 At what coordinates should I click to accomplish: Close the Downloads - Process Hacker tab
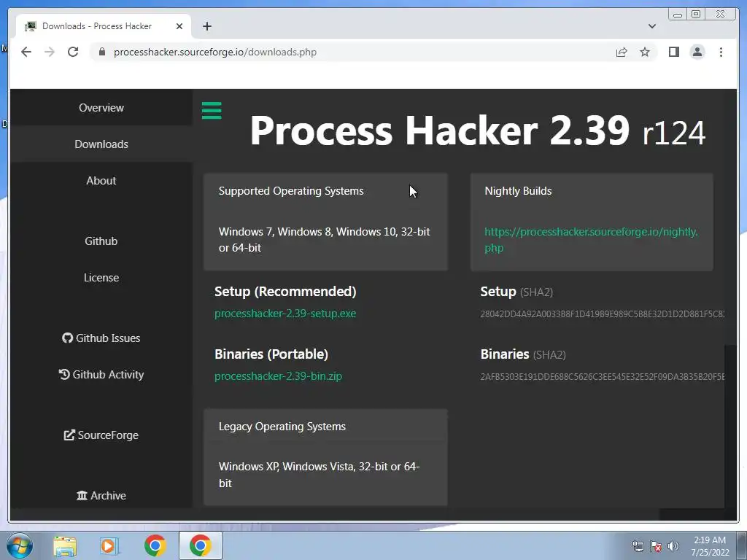point(179,26)
